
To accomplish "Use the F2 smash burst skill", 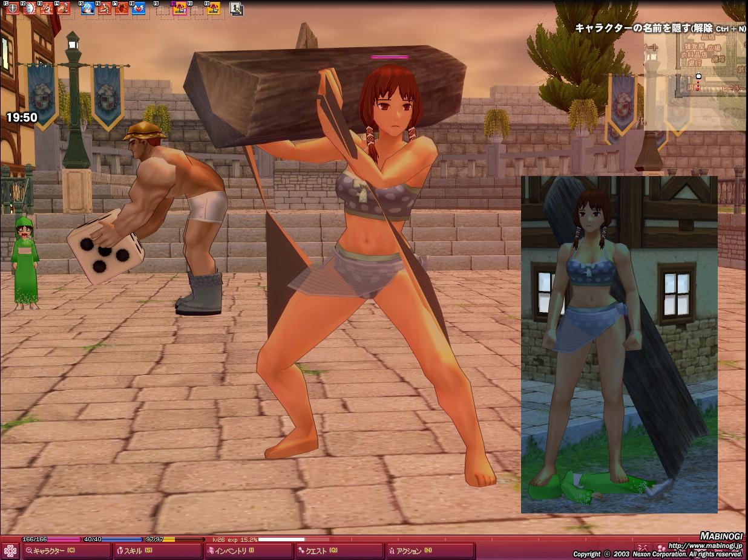I will pos(30,8).
